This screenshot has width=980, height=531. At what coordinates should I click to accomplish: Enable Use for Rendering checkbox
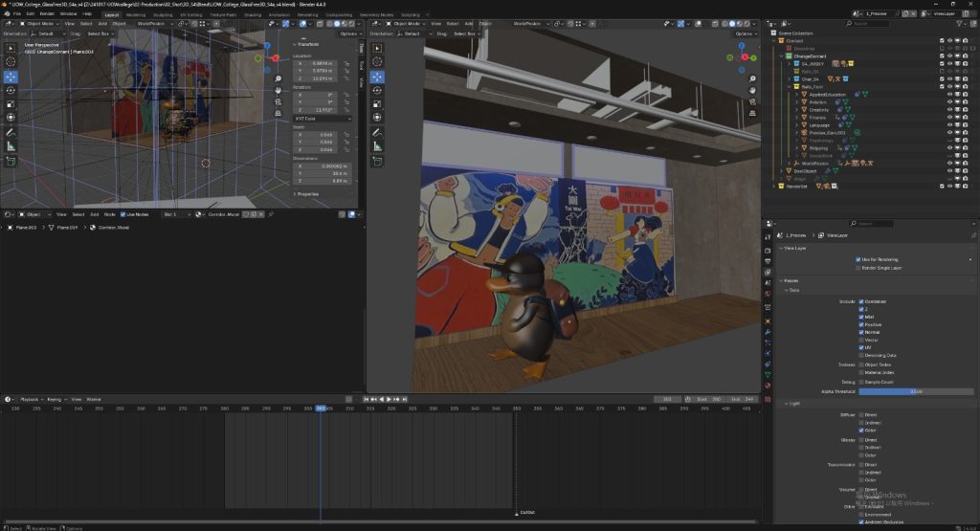click(858, 259)
